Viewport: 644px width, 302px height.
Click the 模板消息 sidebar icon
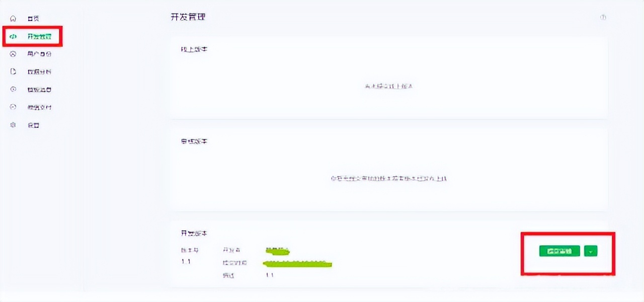pyautogui.click(x=13, y=89)
